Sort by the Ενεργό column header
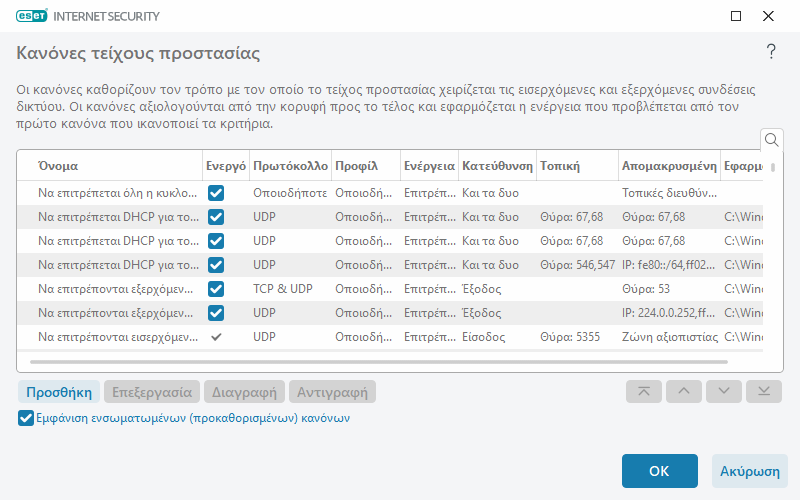 226,166
